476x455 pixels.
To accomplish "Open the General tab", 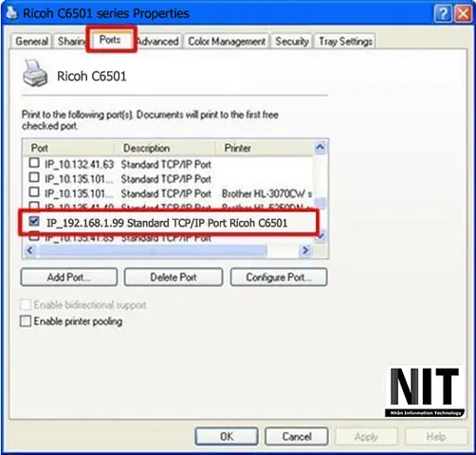I will [31, 42].
